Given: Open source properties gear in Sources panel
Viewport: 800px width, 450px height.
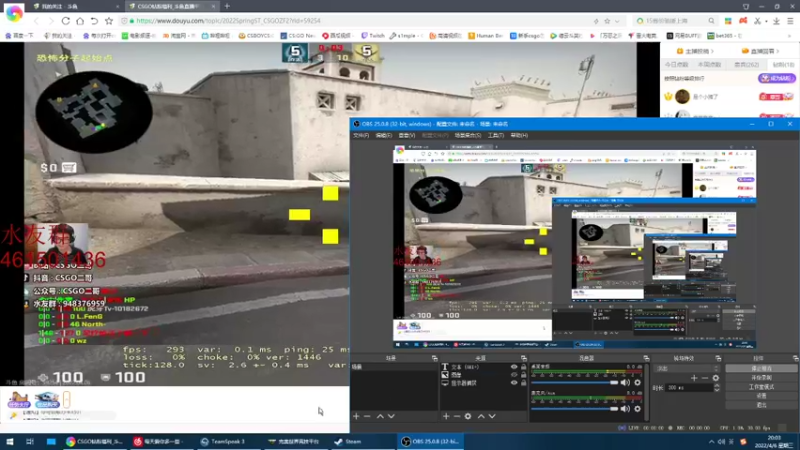Looking at the screenshot, I should 468,416.
